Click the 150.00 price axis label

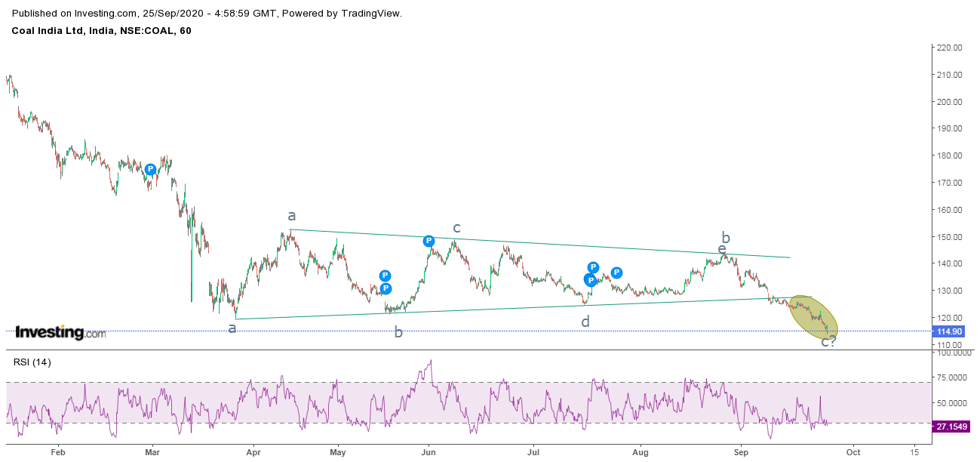click(950, 236)
